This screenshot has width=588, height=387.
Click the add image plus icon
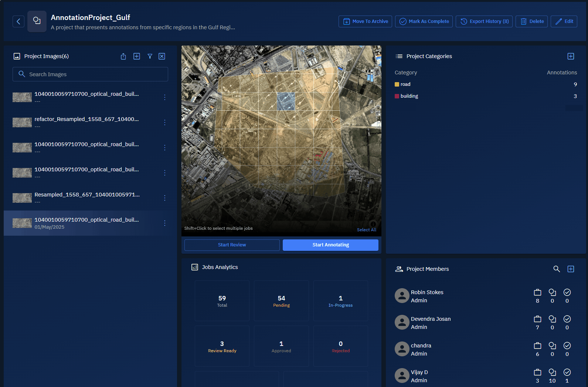click(x=137, y=56)
